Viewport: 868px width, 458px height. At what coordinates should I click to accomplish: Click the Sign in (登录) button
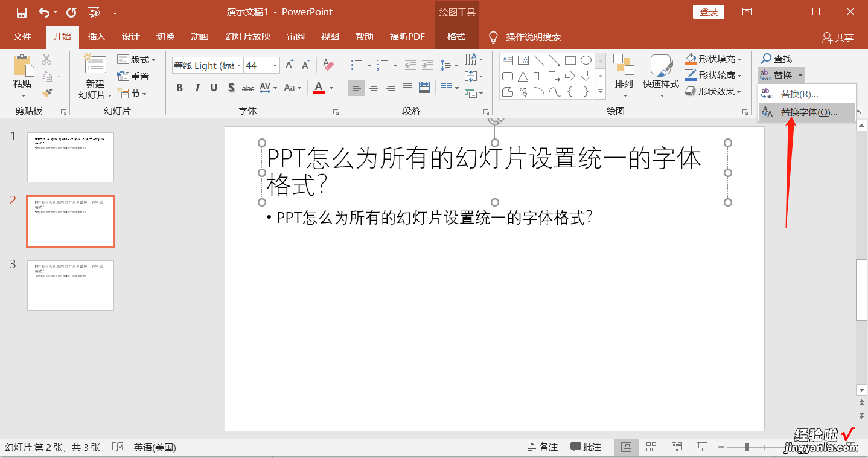point(708,12)
